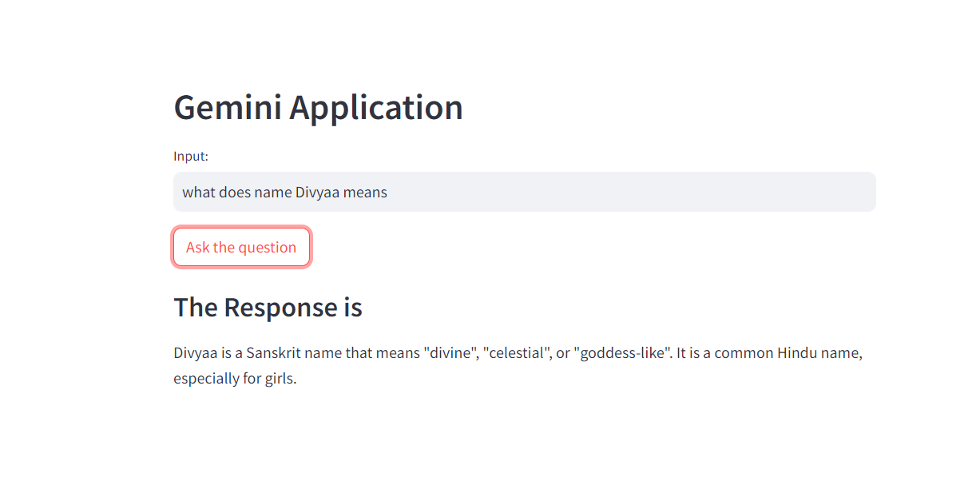Click the 'Input:' label text
Image resolution: width=980 pixels, height=497 pixels.
click(x=191, y=156)
